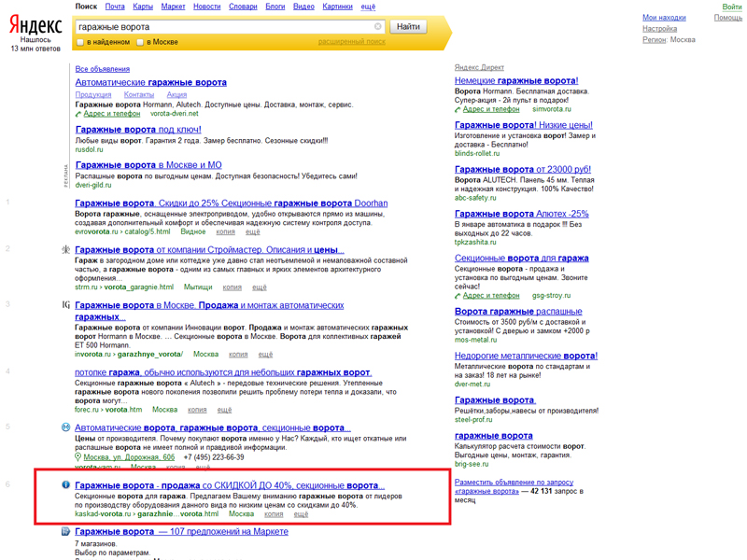Click the blue info favicon beside the kaskad-vorota result
747x560 pixels.
pyautogui.click(x=65, y=484)
